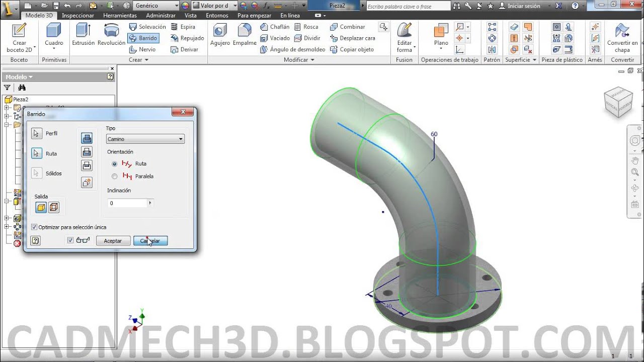Open the Vista ribbon tab
Image resolution: width=644 pixels, height=362 pixels.
click(191, 16)
